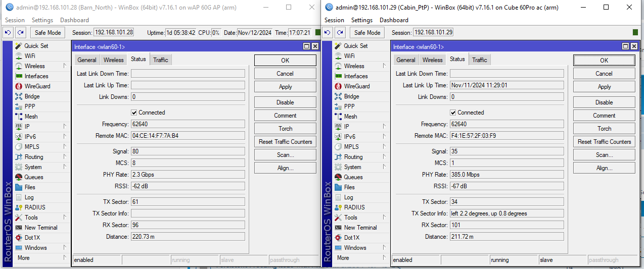Open Session menu in Barn_North window

[x=15, y=20]
